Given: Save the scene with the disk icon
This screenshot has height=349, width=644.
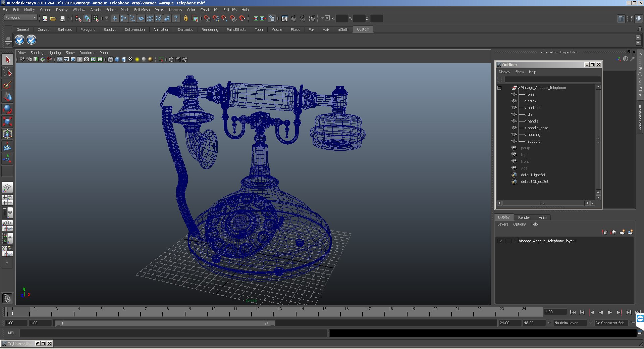Looking at the screenshot, I should (x=62, y=18).
